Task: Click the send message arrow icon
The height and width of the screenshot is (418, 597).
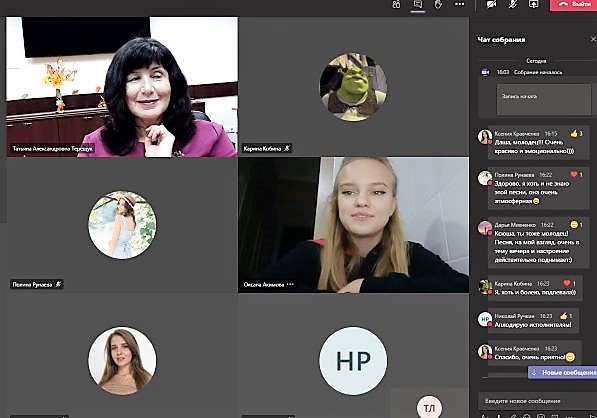Action: click(x=591, y=415)
